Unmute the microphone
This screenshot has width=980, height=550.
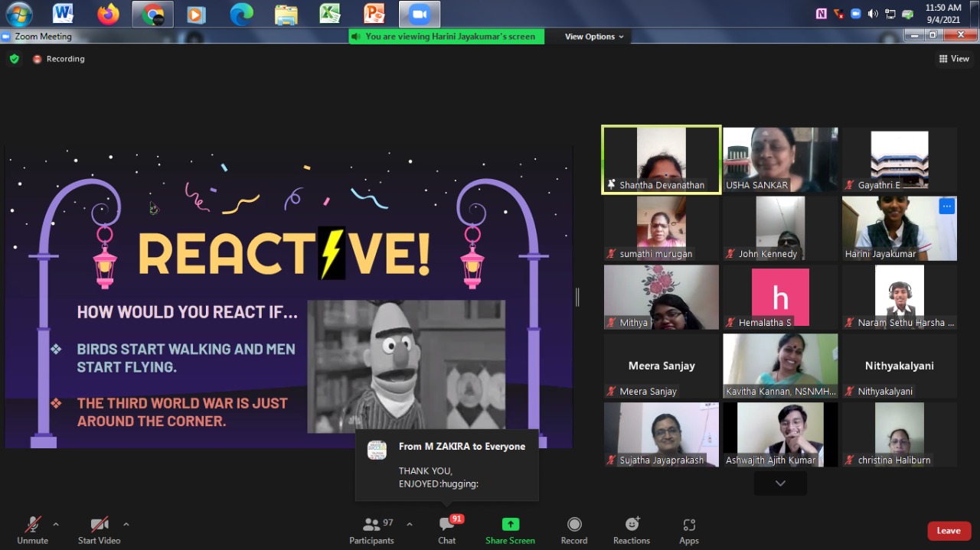click(32, 529)
